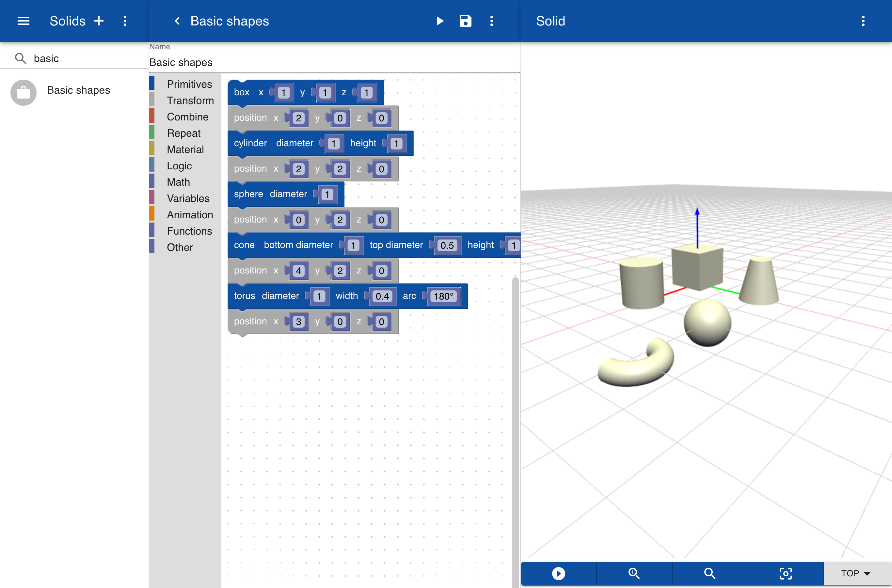
Task: Open the Material block category
Action: pos(185,150)
